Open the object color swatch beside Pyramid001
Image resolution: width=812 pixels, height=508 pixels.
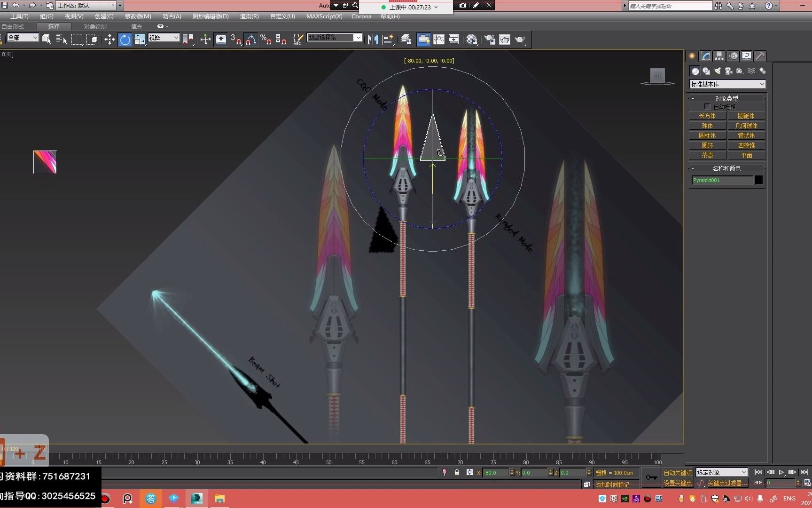pyautogui.click(x=758, y=180)
